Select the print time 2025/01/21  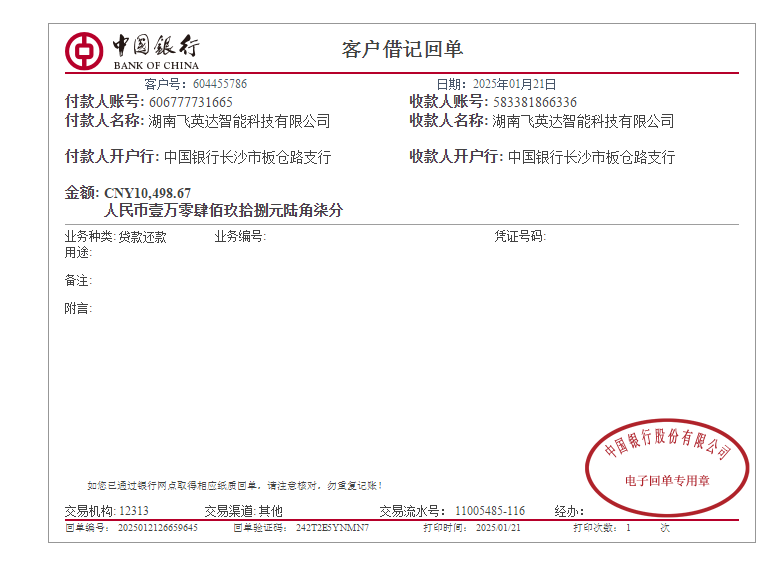coord(498,528)
